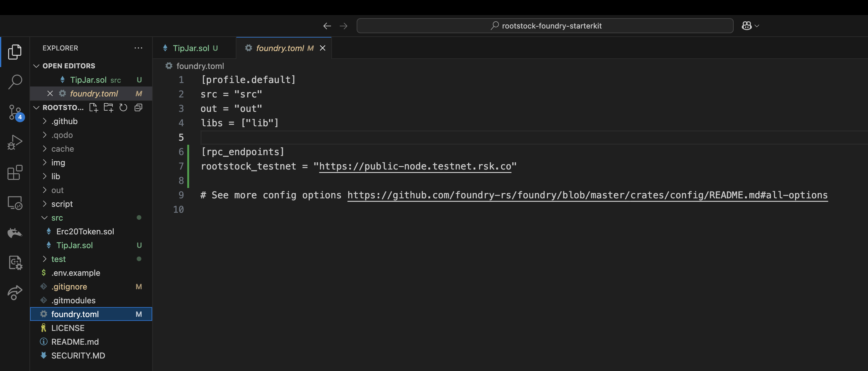
Task: Open the Run and Debug view
Action: (x=15, y=142)
